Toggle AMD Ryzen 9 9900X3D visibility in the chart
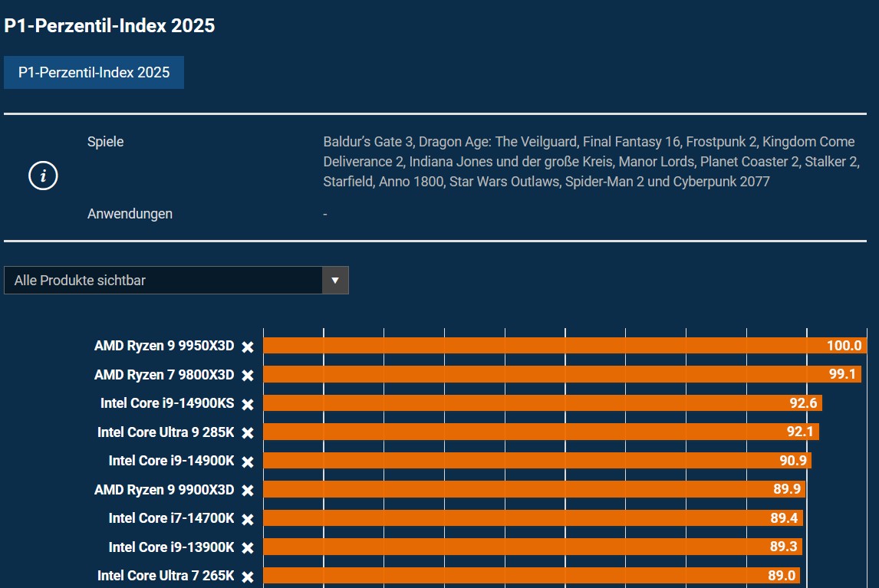 [x=247, y=490]
